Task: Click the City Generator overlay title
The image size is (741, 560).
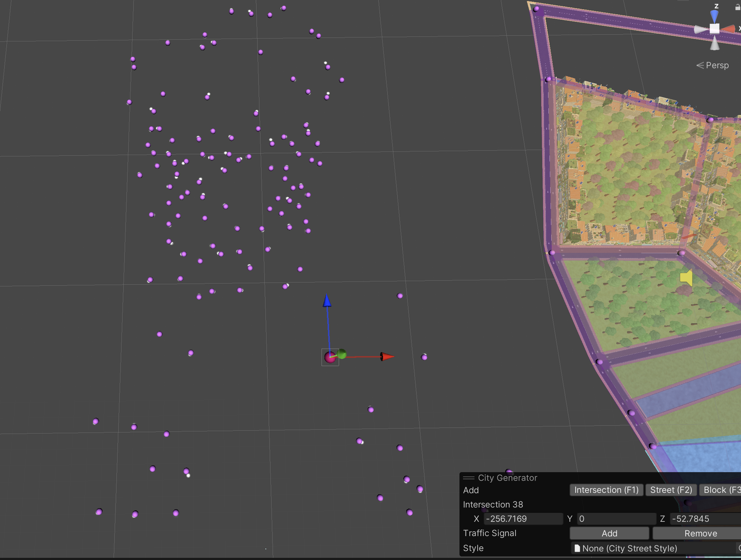Action: click(507, 478)
